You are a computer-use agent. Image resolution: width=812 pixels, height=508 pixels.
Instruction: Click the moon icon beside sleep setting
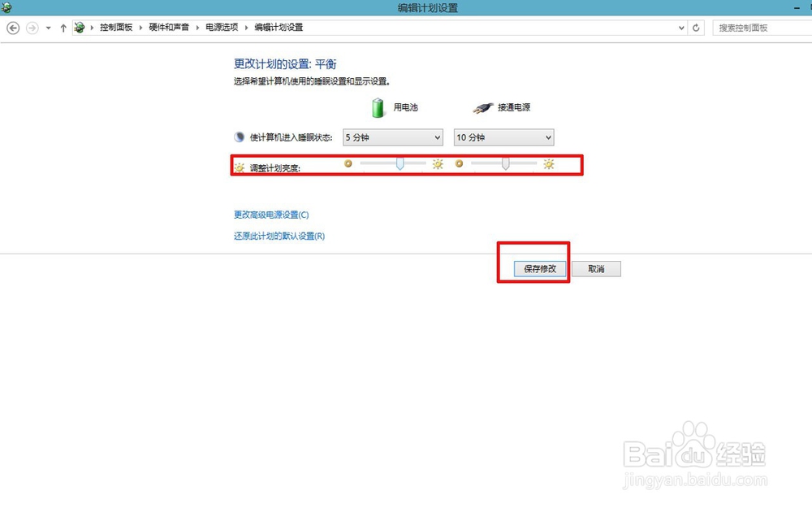coord(240,137)
